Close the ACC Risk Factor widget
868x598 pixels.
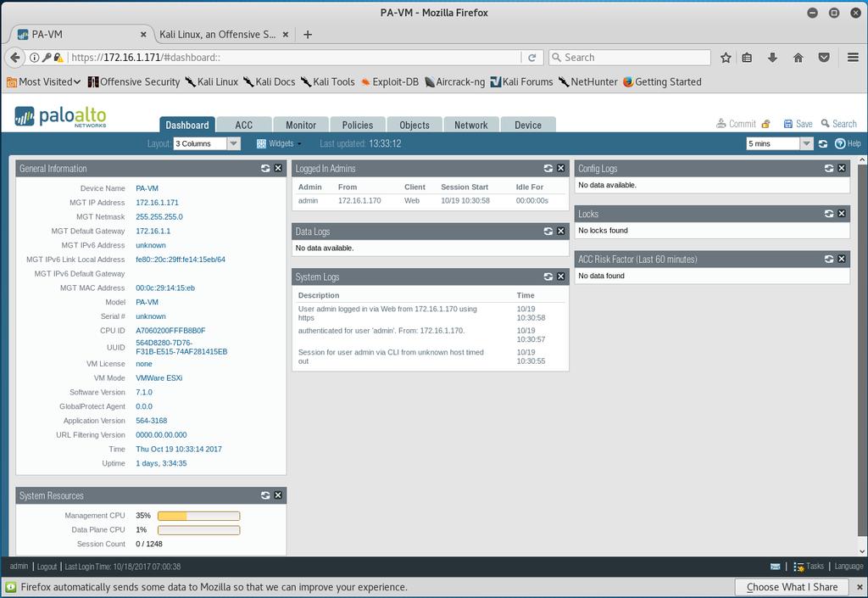click(842, 260)
